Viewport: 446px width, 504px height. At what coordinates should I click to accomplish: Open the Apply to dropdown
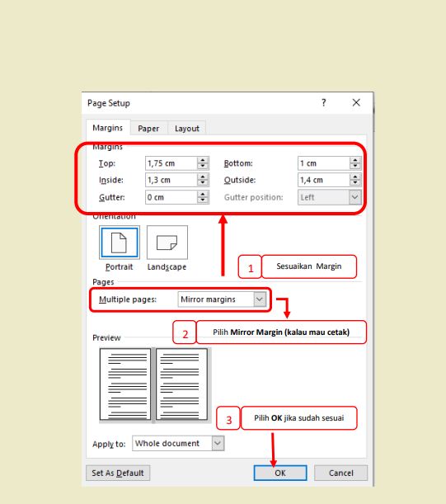click(x=218, y=443)
